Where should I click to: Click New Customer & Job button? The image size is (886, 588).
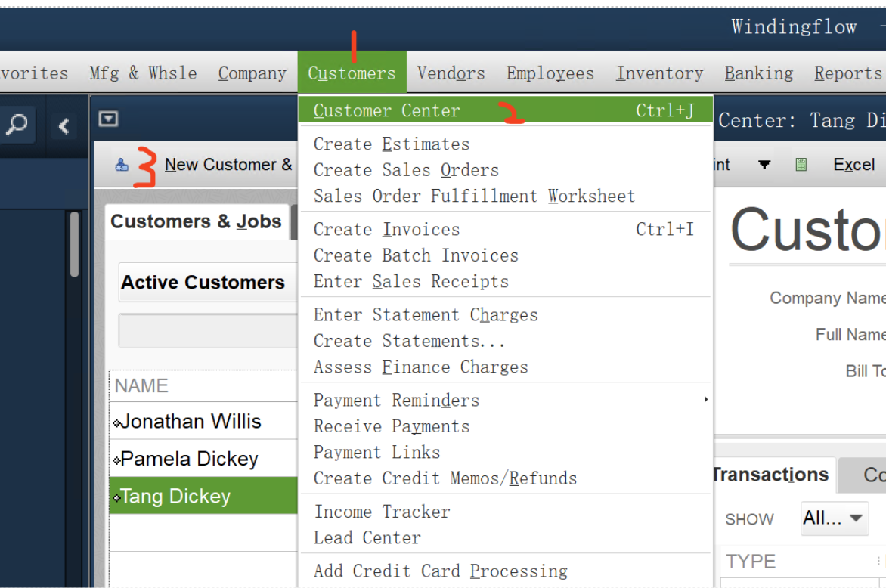228,164
